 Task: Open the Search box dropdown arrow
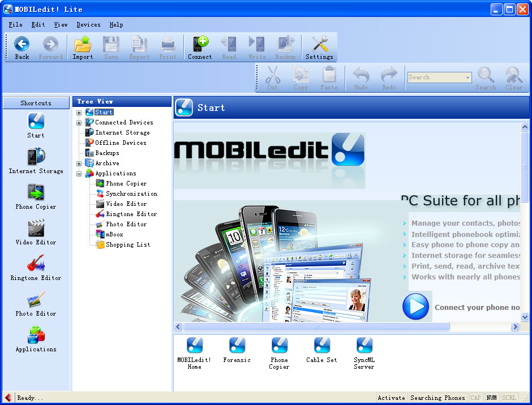pyautogui.click(x=468, y=77)
